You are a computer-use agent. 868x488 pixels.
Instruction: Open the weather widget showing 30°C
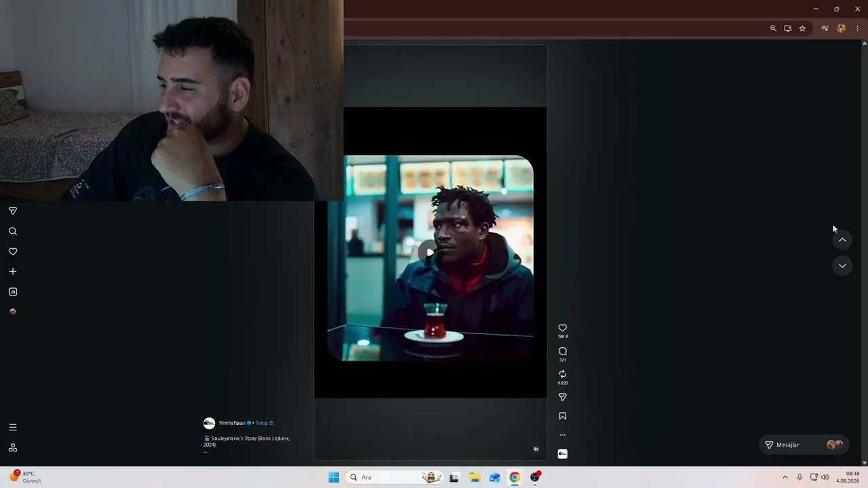[x=25, y=477]
